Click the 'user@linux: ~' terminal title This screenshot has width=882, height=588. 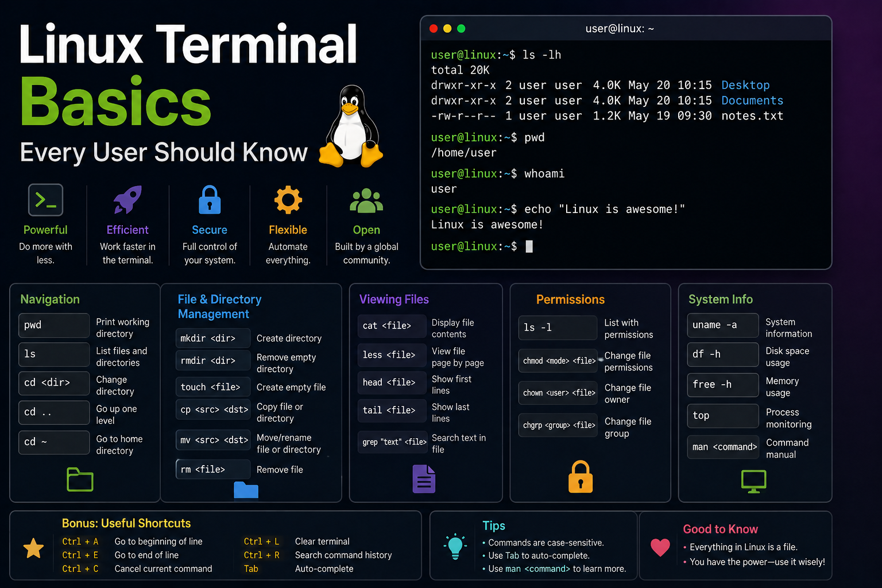pyautogui.click(x=620, y=29)
